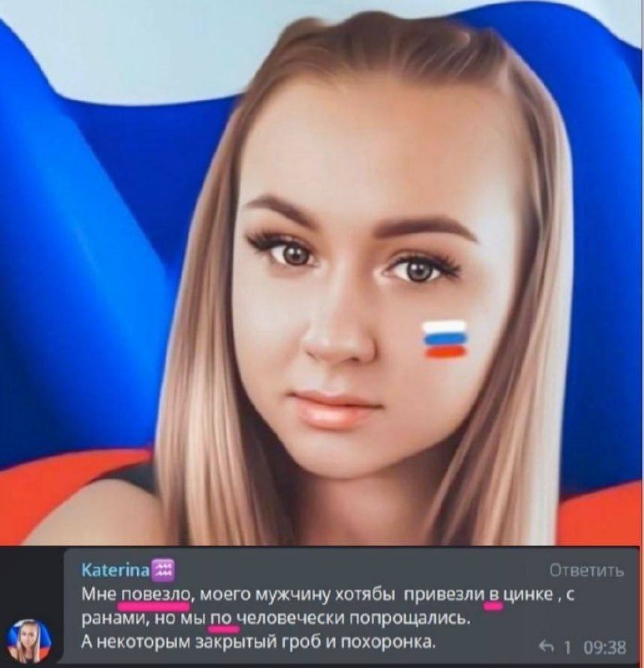Open the large photo above the message
The width and height of the screenshot is (644, 668).
(x=322, y=273)
